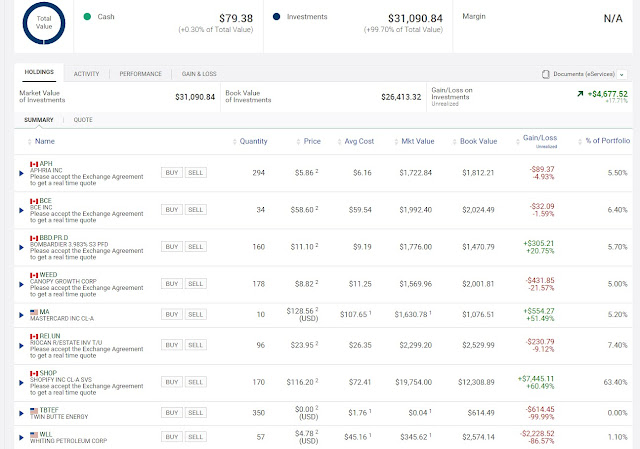Click SELL for BCE
This screenshot has width=640, height=449.
(196, 210)
